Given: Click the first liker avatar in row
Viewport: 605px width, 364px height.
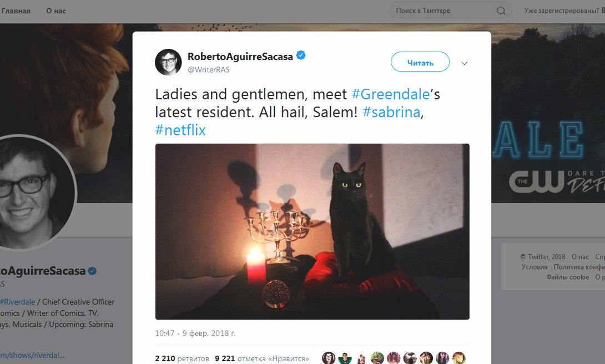Looking at the screenshot, I should click(x=329, y=358).
